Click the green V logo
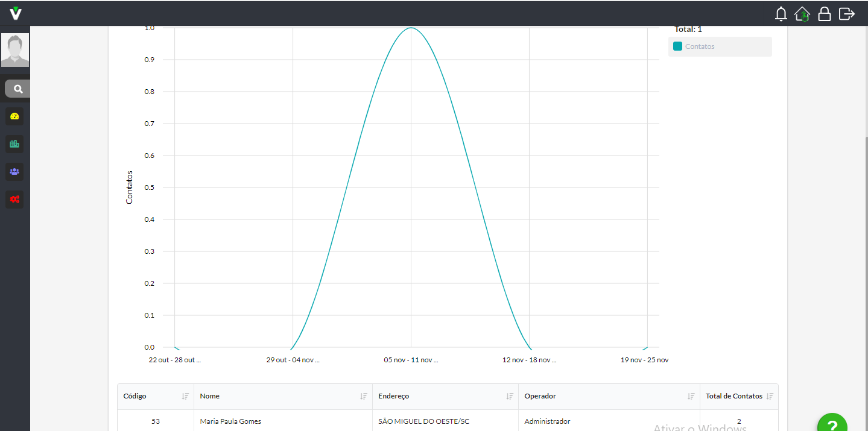The width and height of the screenshot is (868, 431). point(16,13)
